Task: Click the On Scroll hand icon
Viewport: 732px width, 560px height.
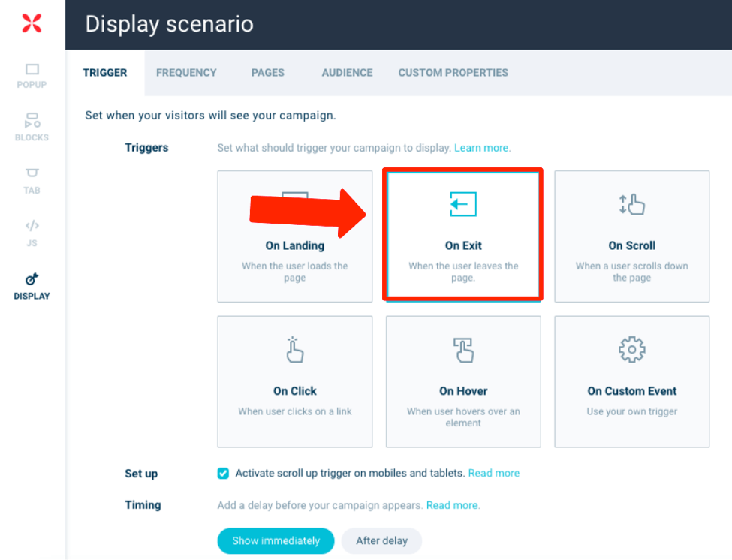Action: point(631,204)
